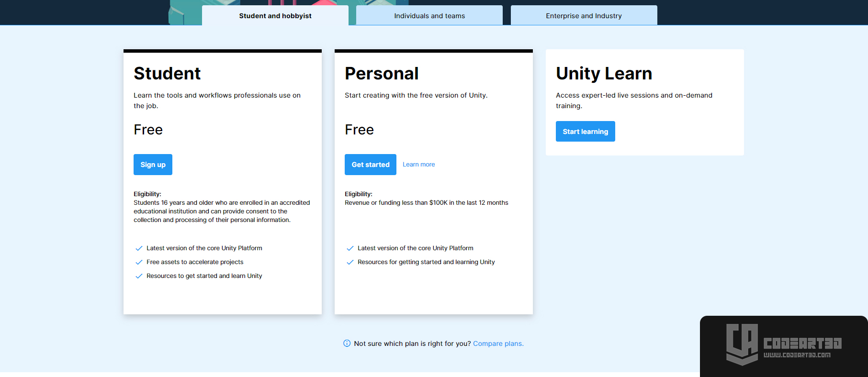Switch to Individuals and teams tab
868x377 pixels.
pos(429,15)
